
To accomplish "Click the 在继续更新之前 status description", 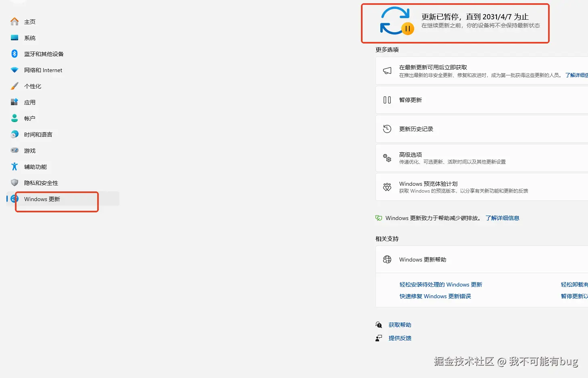I will (x=481, y=25).
